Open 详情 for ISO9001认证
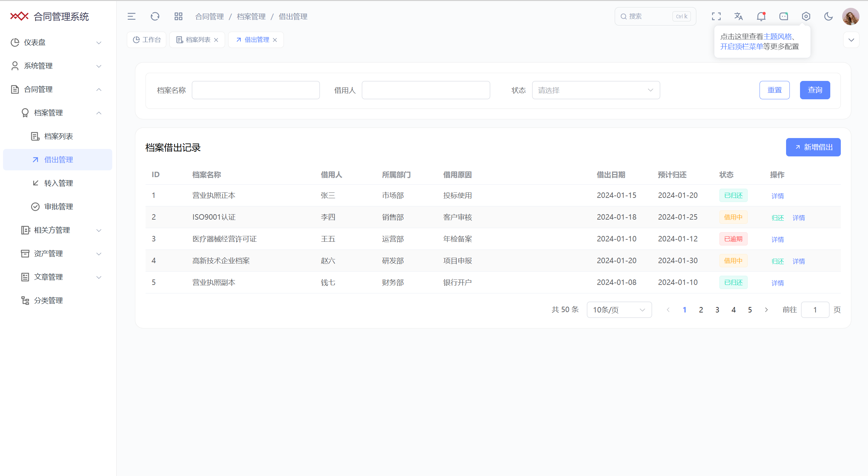 pos(799,218)
